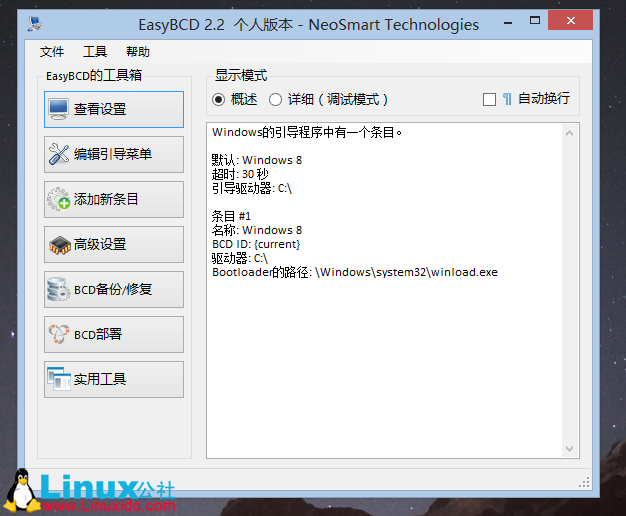This screenshot has height=516, width=626.
Task: Click the database icon on BCD备份/修复
Action: point(58,289)
